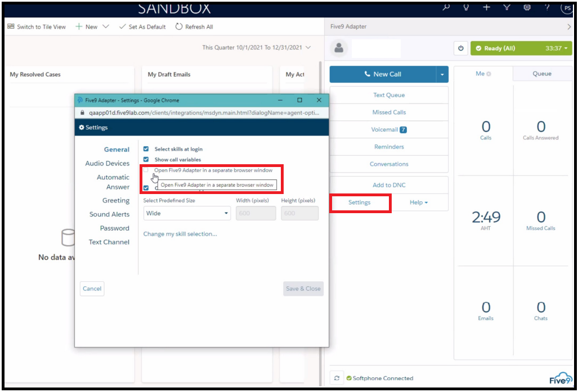Viewport: 578px width, 392px height.
Task: Click the refresh icon beside Softphone Connected
Action: 337,378
